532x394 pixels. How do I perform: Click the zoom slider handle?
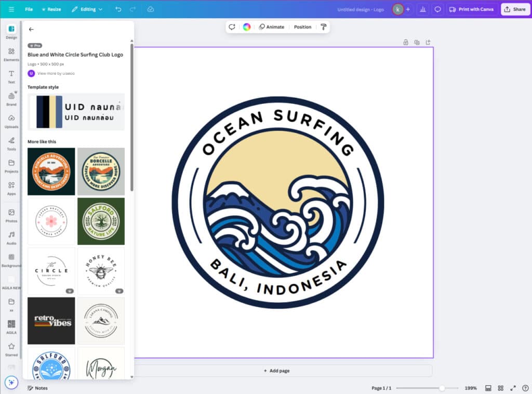tap(442, 388)
